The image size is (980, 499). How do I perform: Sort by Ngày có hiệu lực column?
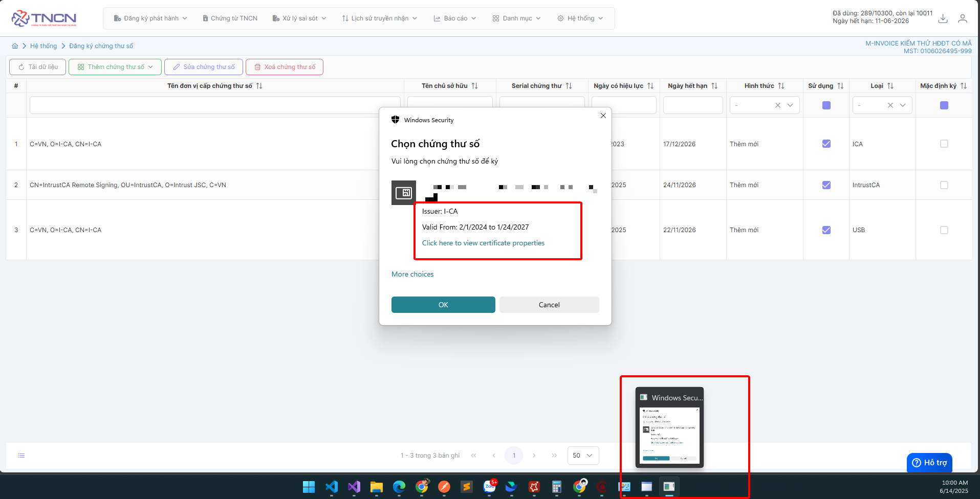point(650,86)
